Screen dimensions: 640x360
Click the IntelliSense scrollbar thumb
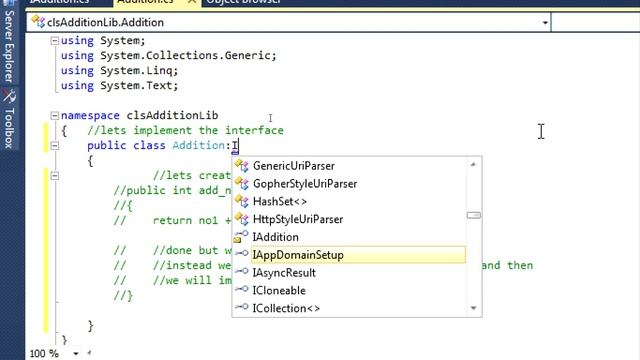[473, 215]
